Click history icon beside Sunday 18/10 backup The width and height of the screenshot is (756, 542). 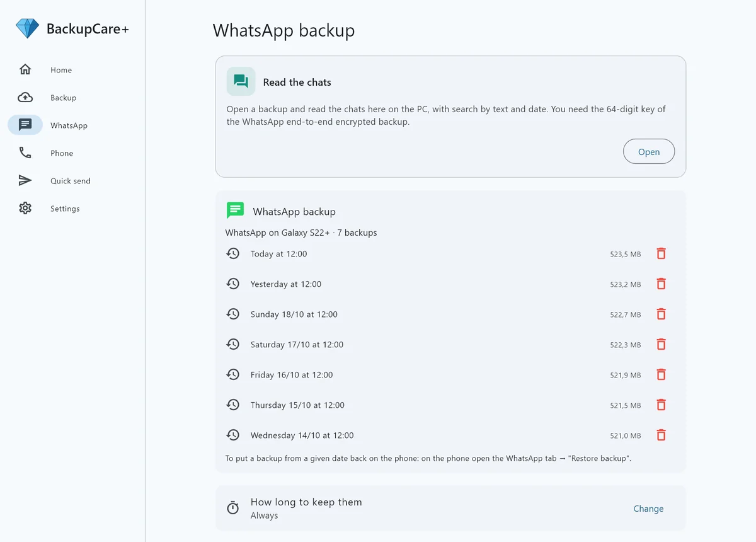233,314
